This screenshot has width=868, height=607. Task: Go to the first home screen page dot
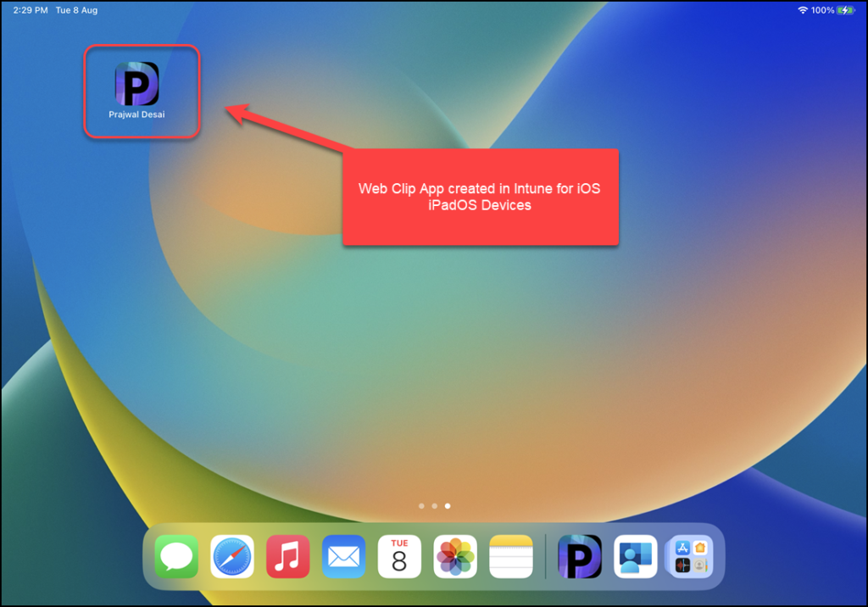[x=422, y=505]
